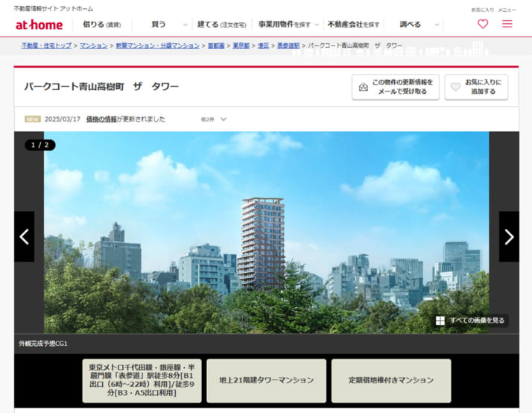
Task: Open the 建てる (注文住宅) menu
Action: tap(221, 25)
